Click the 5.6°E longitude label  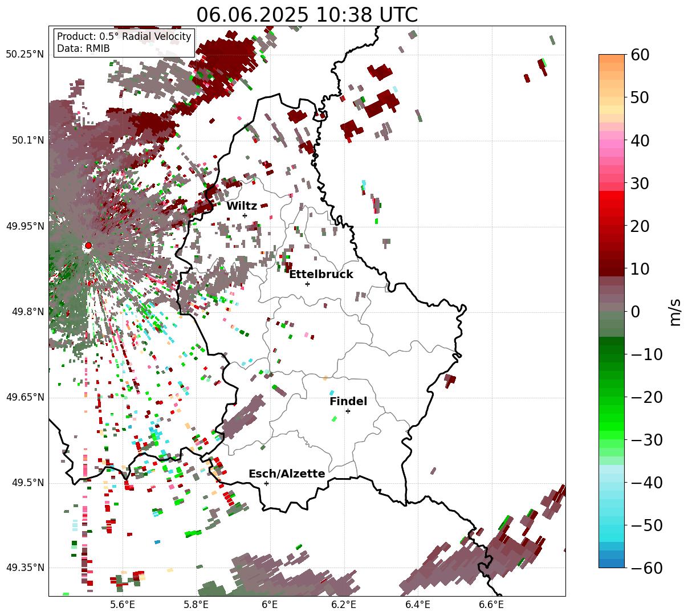click(123, 605)
